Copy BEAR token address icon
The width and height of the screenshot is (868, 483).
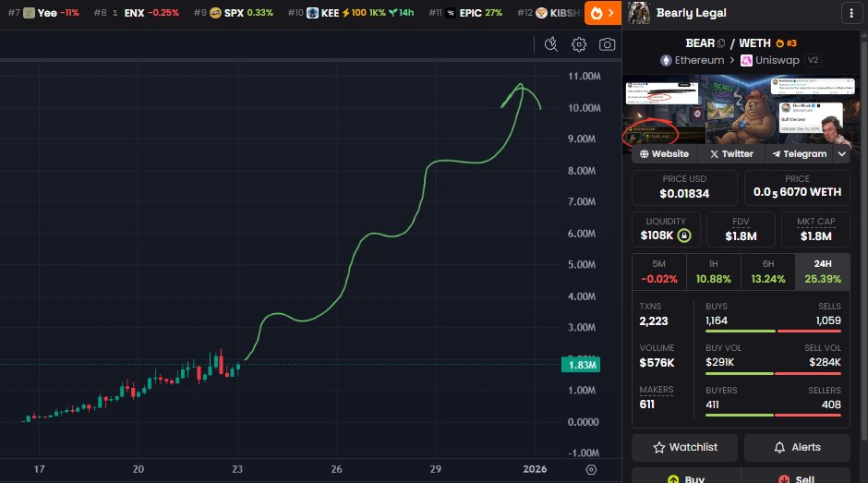coord(721,43)
